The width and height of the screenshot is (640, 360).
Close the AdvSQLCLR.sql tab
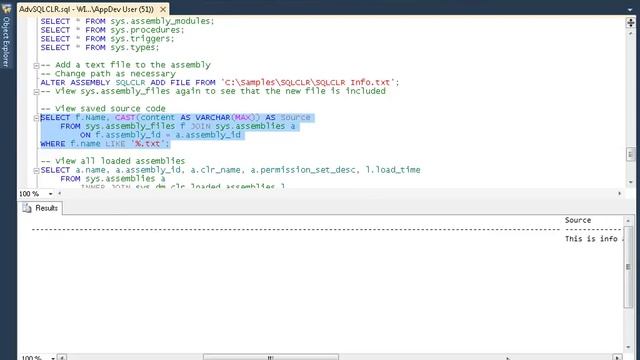click(163, 9)
